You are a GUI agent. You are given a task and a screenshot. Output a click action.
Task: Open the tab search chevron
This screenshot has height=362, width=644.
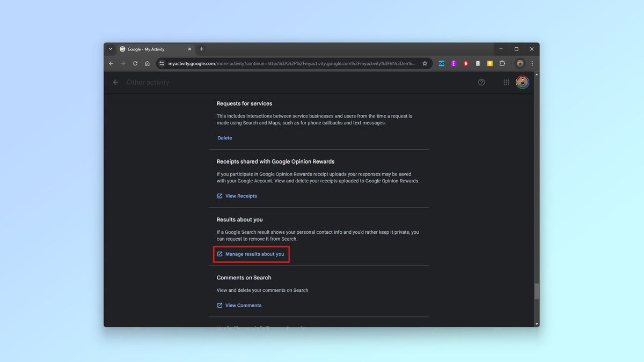point(111,49)
